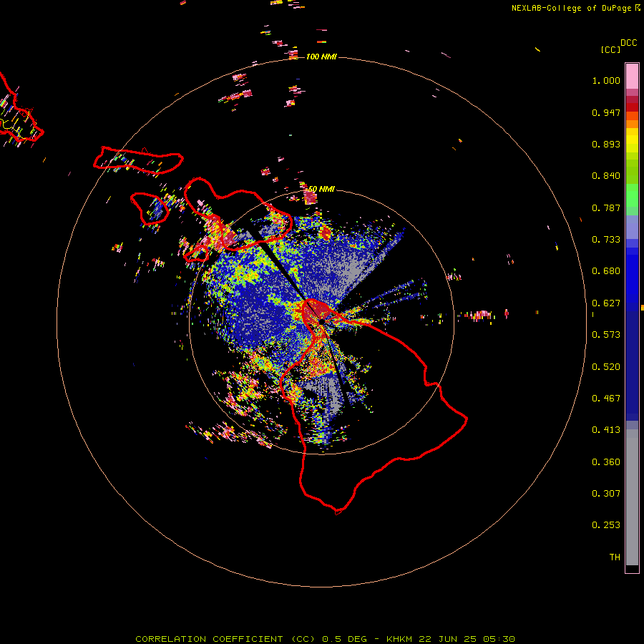
Task: Select the TH threshold label
Action: pos(615,557)
